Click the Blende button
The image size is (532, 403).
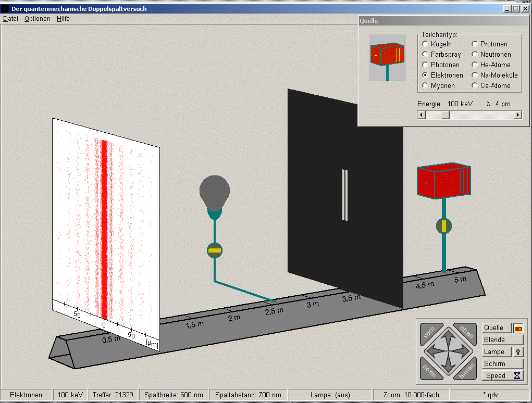click(502, 340)
